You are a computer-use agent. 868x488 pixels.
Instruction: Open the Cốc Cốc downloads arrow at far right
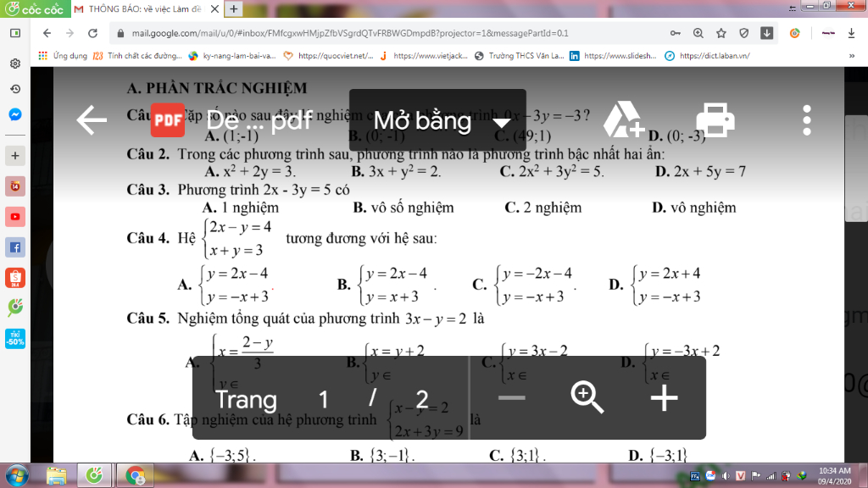851,33
